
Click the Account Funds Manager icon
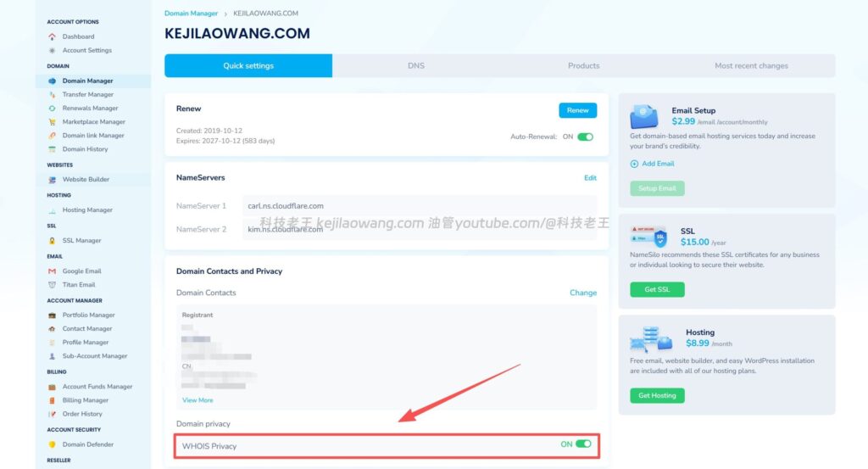tap(52, 387)
